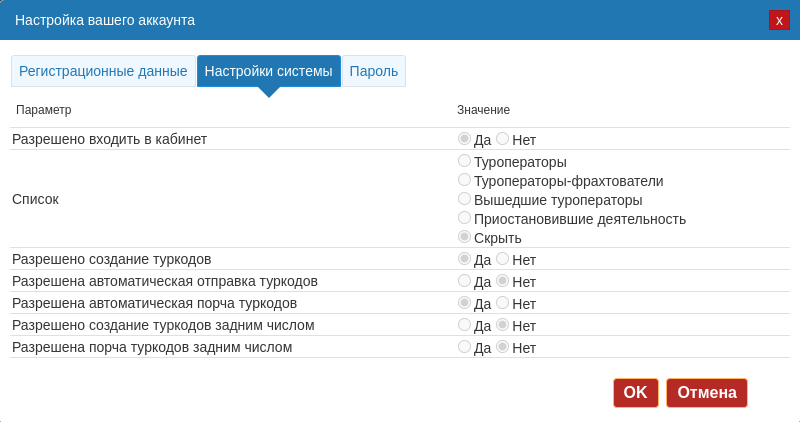
Task: Choose Нет for автоматическая порча туркодов
Action: (503, 303)
